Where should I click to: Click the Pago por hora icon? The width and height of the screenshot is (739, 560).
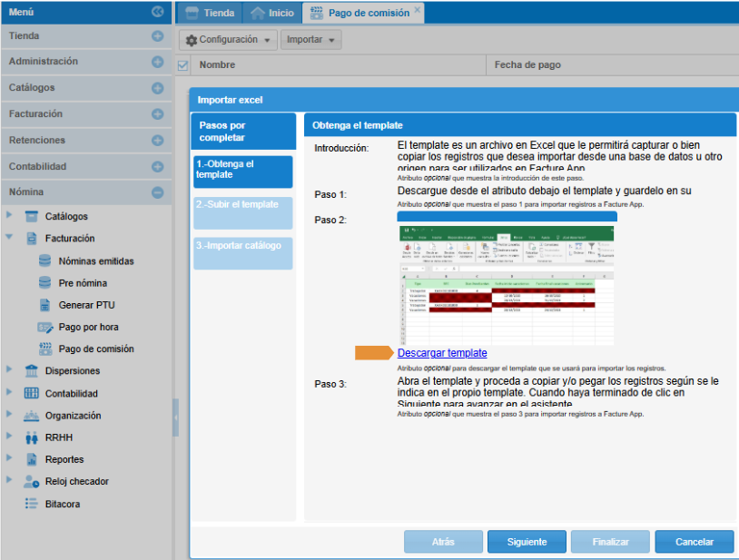(45, 327)
